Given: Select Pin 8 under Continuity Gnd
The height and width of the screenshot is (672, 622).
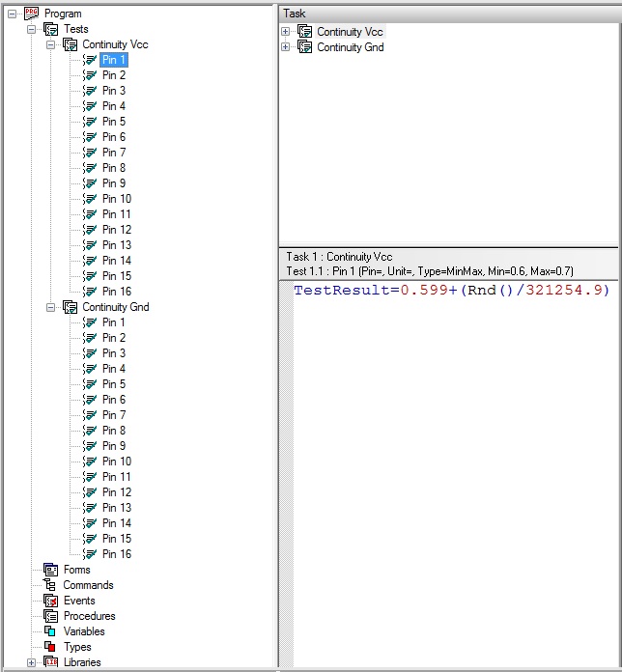Looking at the screenshot, I should click(114, 431).
